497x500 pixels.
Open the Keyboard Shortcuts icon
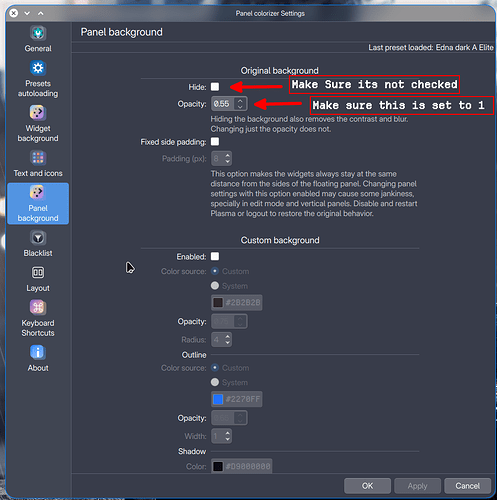click(x=38, y=307)
